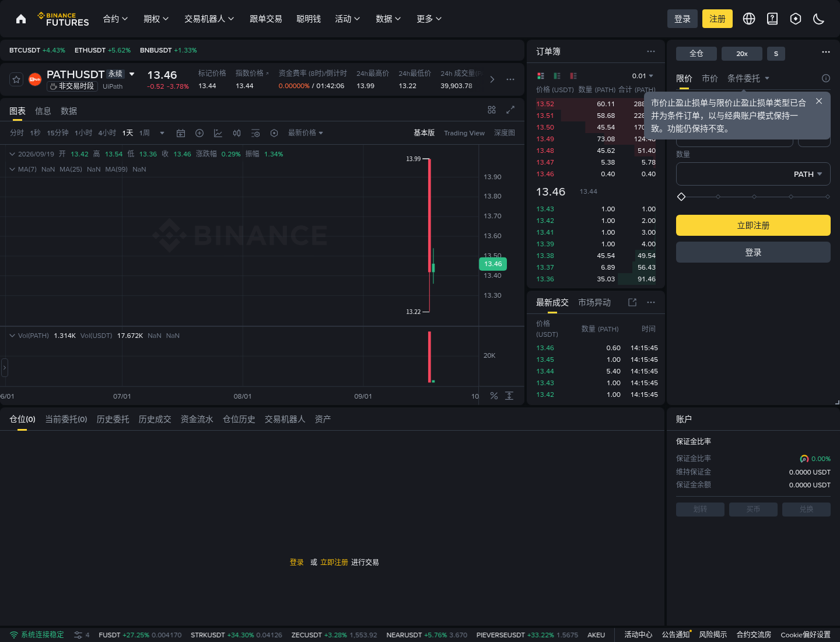
Task: Open chart display settings list-eye icon
Action: click(x=256, y=133)
